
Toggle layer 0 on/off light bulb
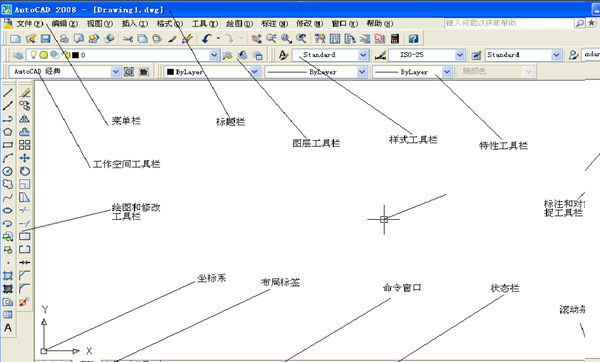tap(33, 55)
